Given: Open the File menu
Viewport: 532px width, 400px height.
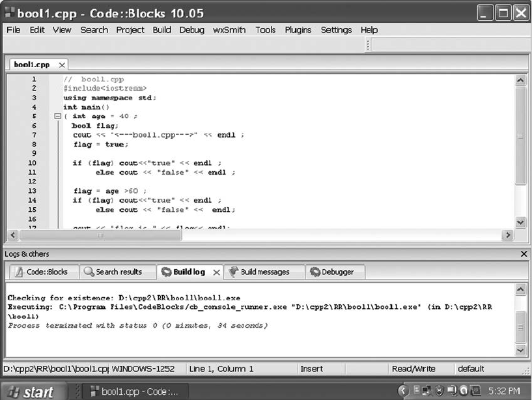Looking at the screenshot, I should [13, 30].
